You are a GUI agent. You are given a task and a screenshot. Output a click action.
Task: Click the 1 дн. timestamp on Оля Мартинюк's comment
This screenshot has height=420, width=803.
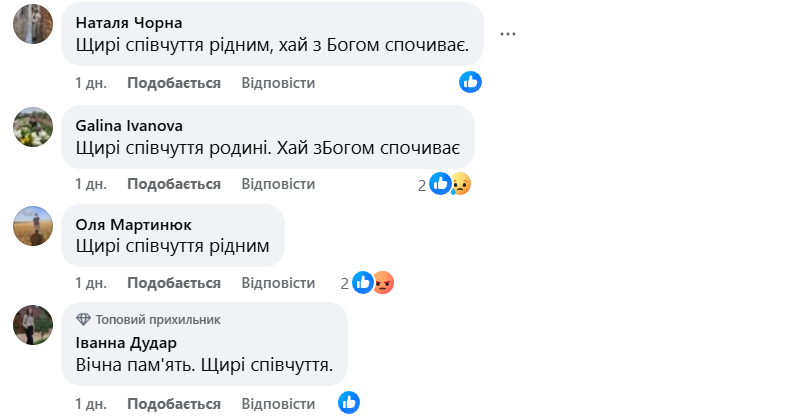91,283
